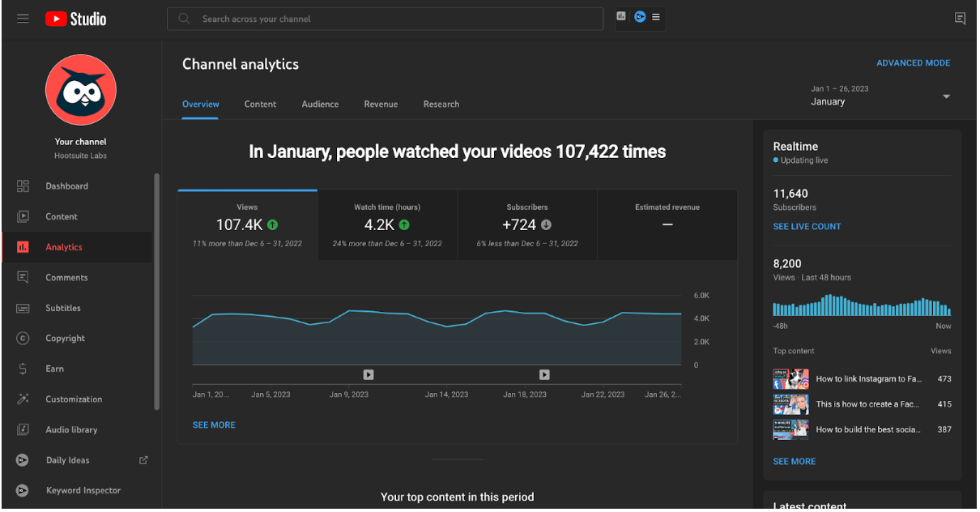The image size is (980, 512).
Task: Click the Copyright circle icon
Action: pos(23,339)
